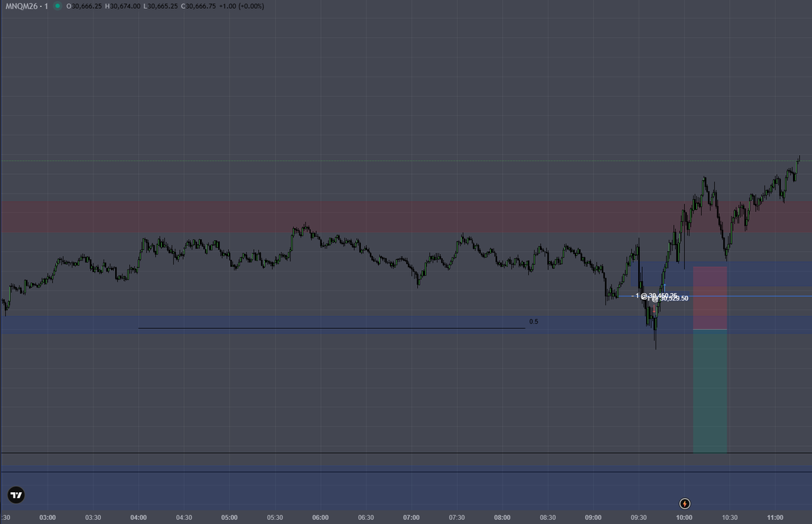Select the red stop-loss zone of the short position

pyautogui.click(x=710, y=298)
